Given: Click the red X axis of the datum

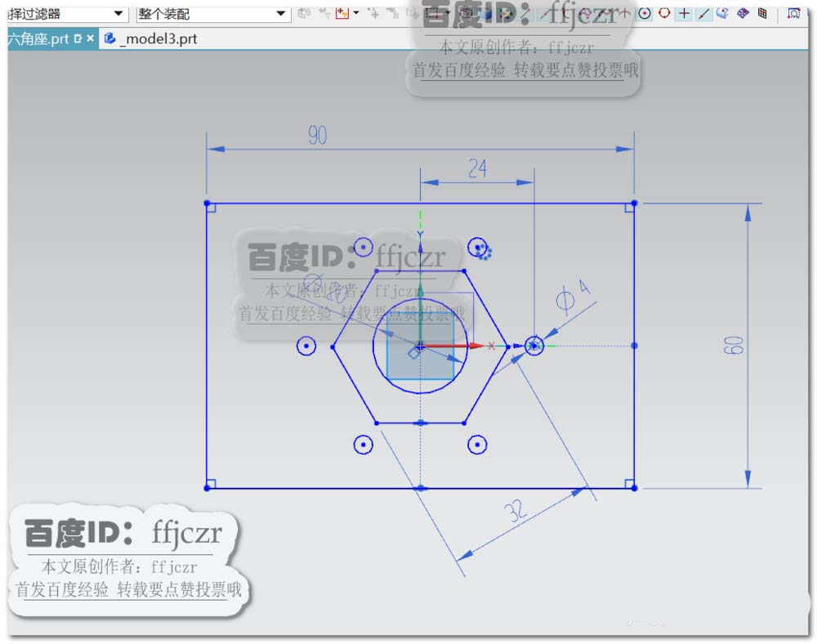Looking at the screenshot, I should click(453, 346).
